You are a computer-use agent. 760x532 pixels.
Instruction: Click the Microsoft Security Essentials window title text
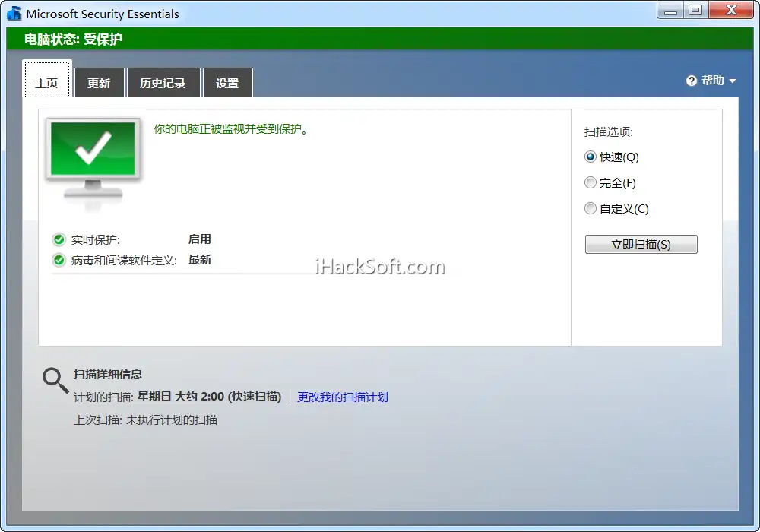click(x=103, y=14)
